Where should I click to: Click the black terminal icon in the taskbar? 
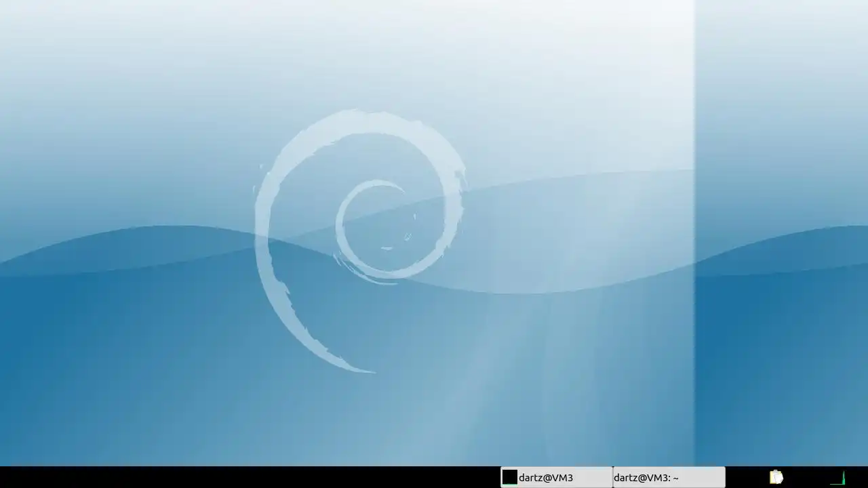click(x=510, y=477)
